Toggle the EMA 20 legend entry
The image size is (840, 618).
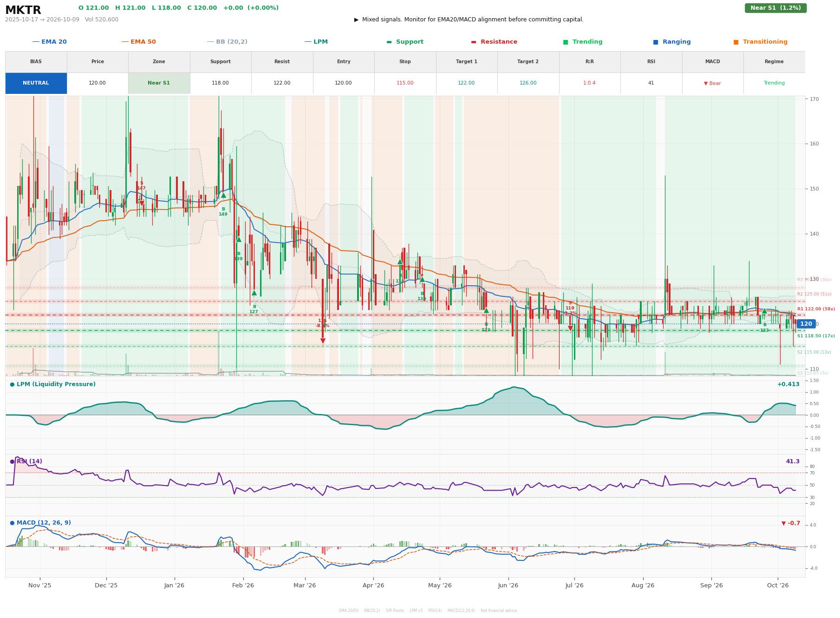click(49, 42)
